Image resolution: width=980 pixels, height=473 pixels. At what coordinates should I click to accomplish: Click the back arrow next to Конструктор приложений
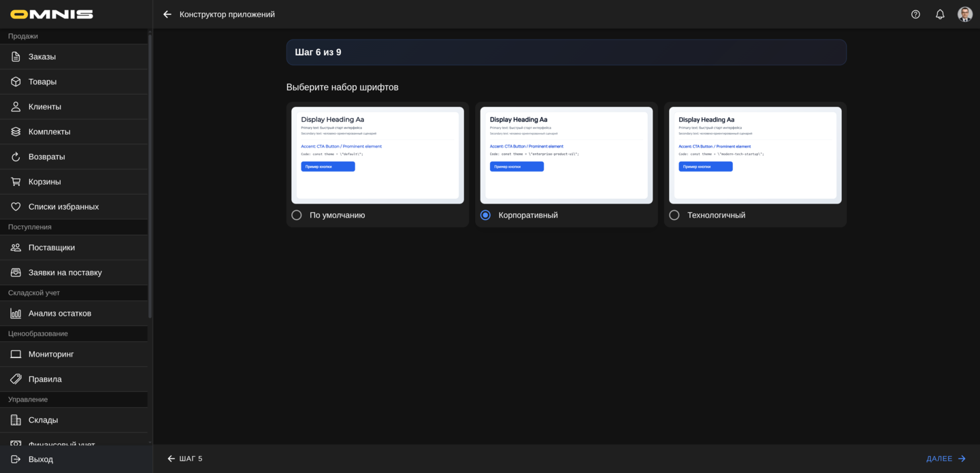167,14
